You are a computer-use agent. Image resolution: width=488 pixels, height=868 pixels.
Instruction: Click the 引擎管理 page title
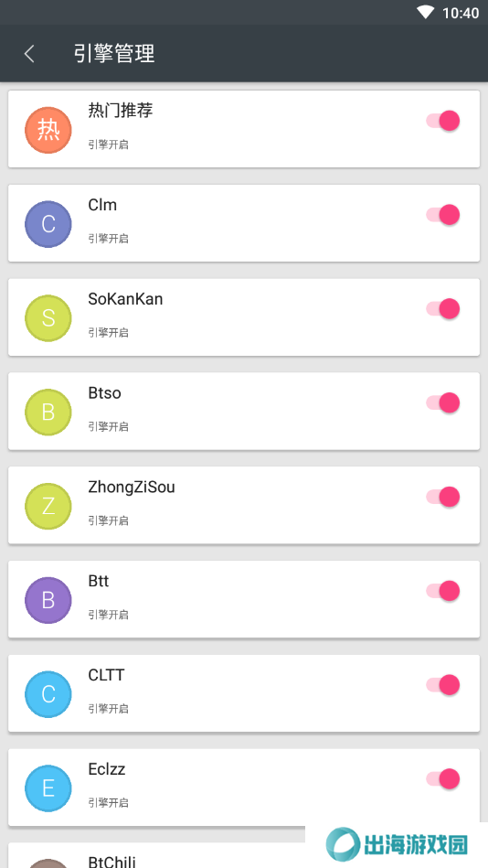point(114,54)
